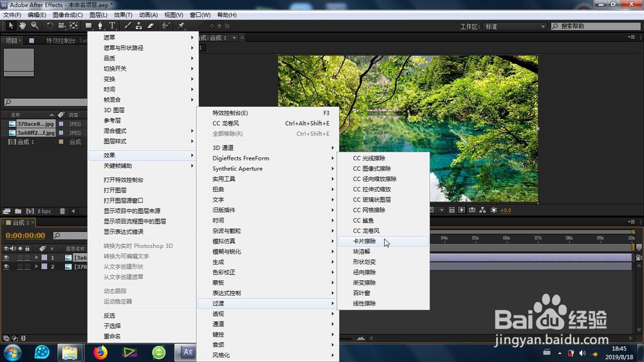Click 8 bpc color depth button

tap(44, 211)
